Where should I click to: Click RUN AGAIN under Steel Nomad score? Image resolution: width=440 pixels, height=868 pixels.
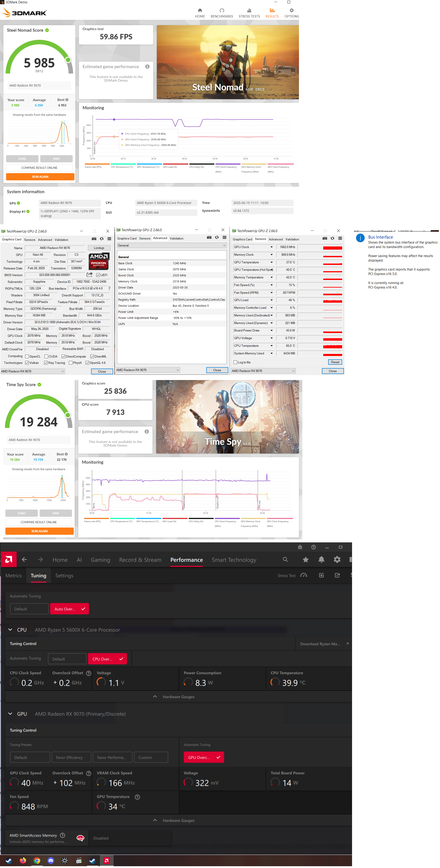coord(40,177)
